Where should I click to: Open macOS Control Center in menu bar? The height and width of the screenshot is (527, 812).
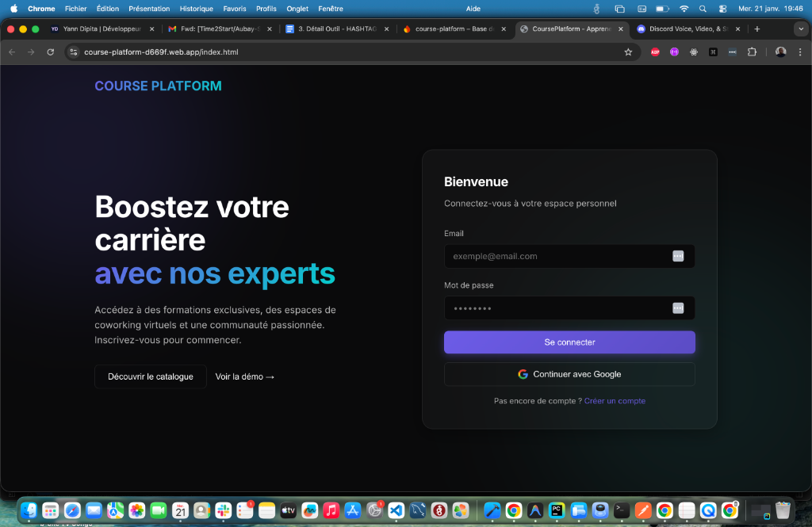[x=722, y=9]
